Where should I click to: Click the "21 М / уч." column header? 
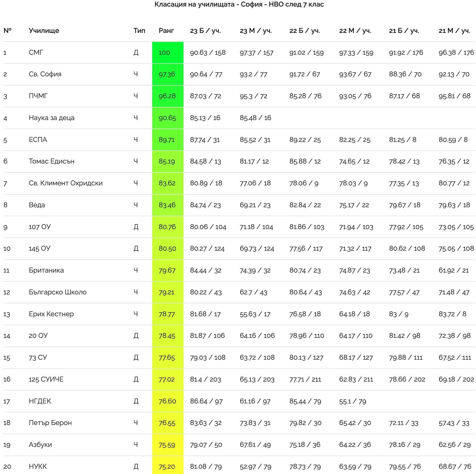click(454, 31)
